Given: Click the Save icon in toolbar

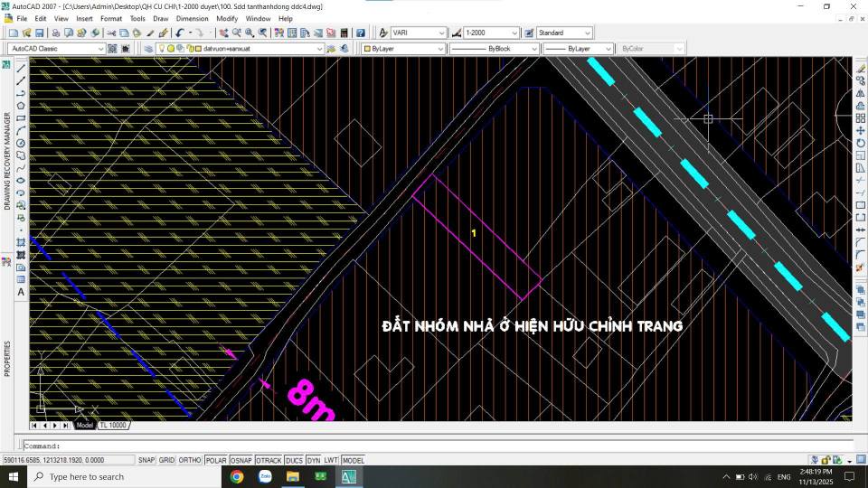Looking at the screenshot, I should pyautogui.click(x=39, y=33).
